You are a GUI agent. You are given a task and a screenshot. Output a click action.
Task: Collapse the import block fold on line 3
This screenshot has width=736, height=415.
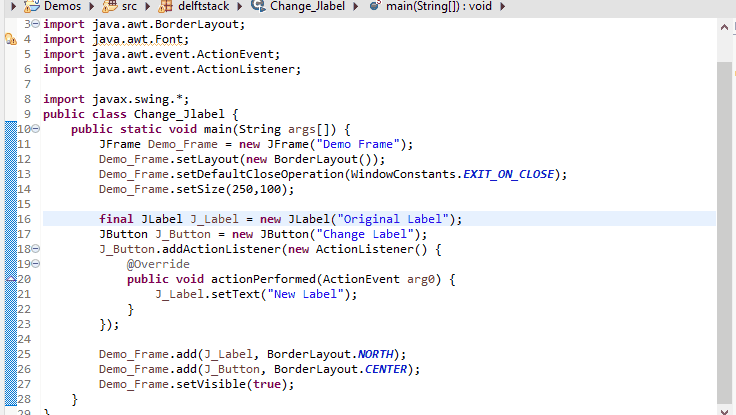(x=36, y=24)
